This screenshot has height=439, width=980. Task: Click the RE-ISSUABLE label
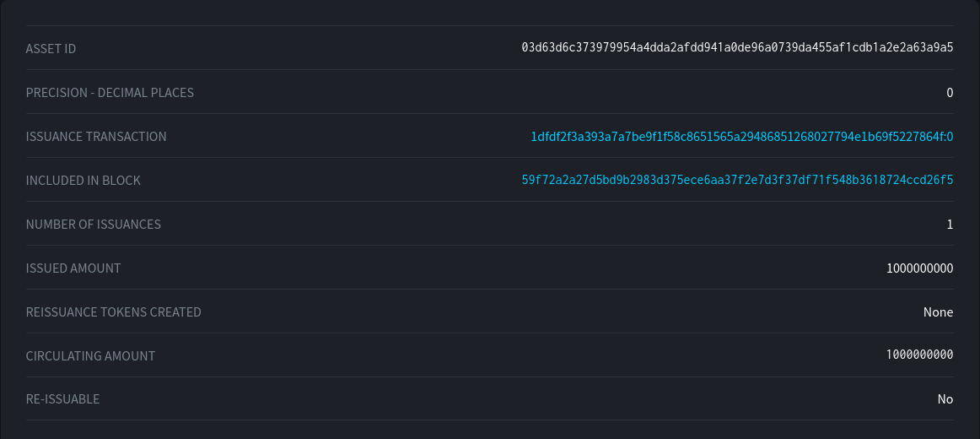click(63, 399)
